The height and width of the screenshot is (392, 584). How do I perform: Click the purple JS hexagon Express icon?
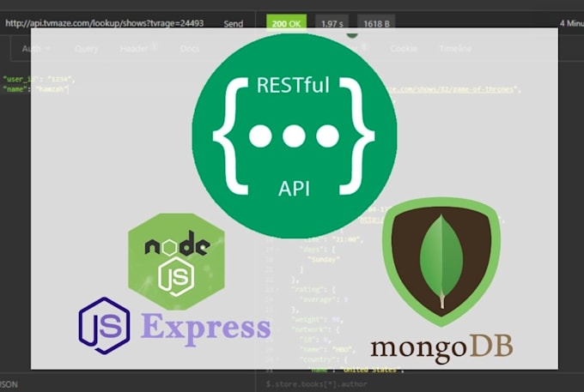coord(104,326)
